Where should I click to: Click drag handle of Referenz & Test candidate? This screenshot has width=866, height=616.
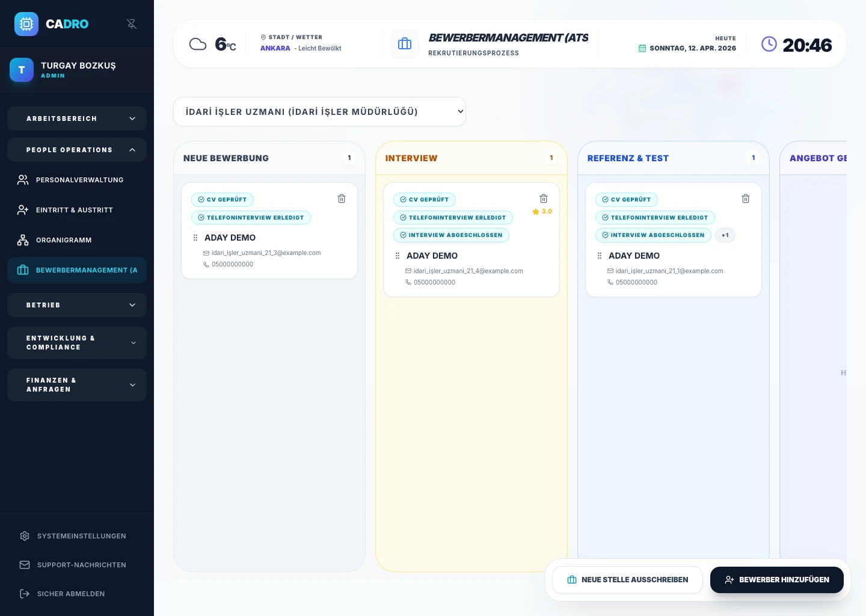(x=600, y=256)
